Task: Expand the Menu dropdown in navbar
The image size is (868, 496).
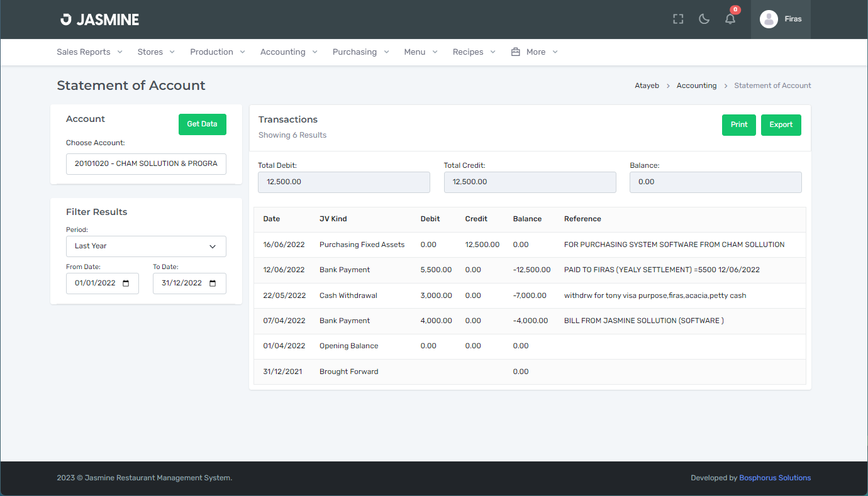Action: pos(421,52)
